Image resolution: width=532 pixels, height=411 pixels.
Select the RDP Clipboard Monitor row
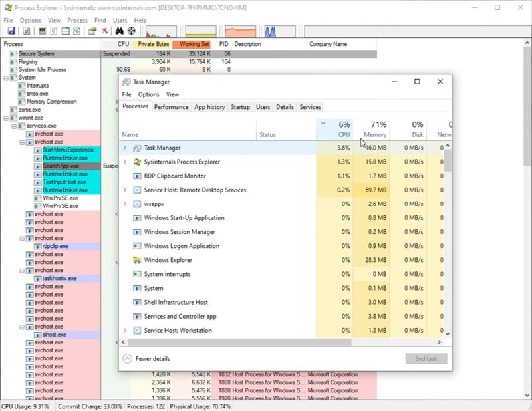[281, 176]
